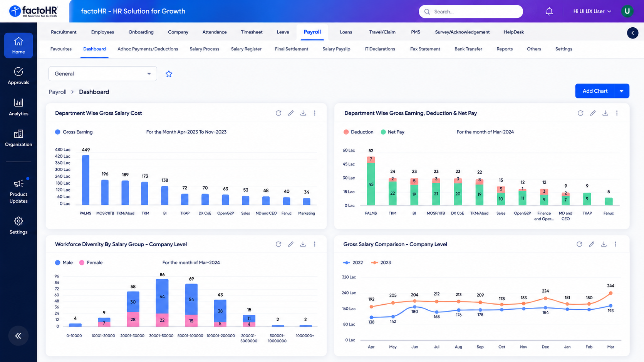Toggle Gross Earning legend series

[x=74, y=132]
